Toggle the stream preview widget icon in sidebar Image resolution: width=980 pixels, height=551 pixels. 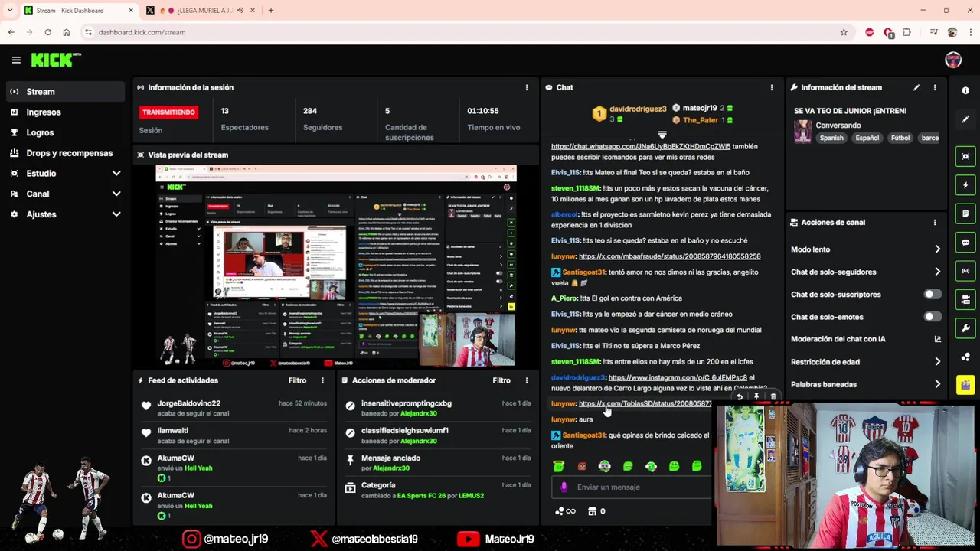click(x=965, y=156)
